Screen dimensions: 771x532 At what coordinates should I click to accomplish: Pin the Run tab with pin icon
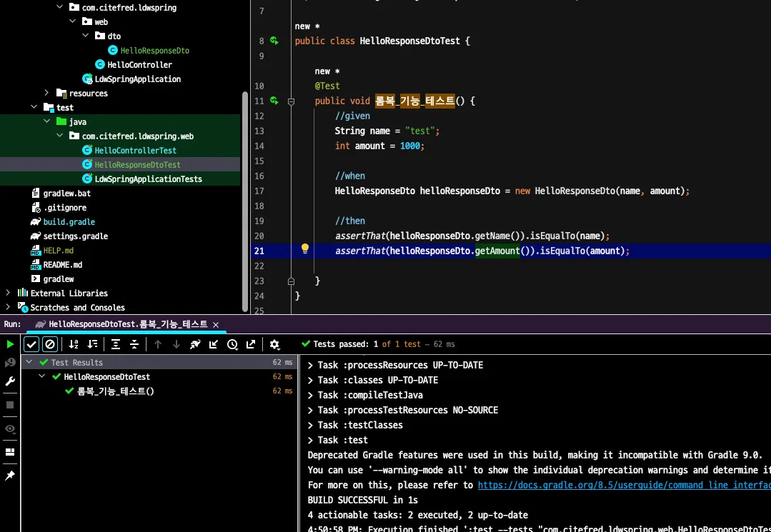(10, 476)
